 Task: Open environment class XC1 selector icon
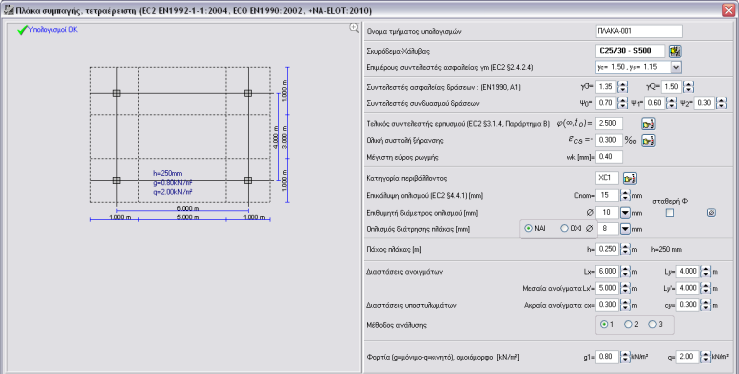630,179
